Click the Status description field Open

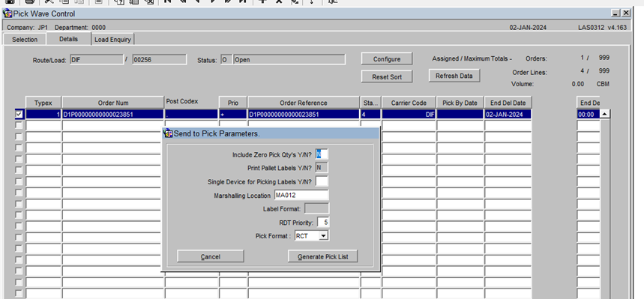289,59
